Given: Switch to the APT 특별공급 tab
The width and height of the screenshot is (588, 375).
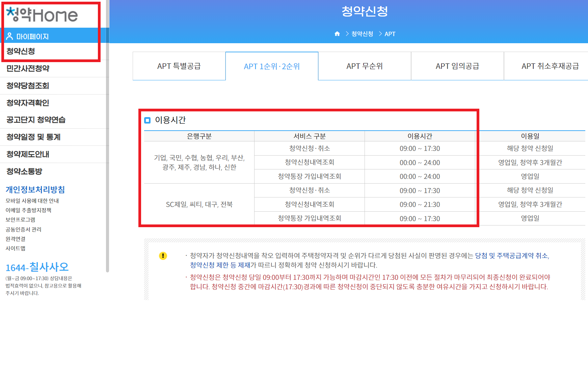Looking at the screenshot, I should [x=179, y=66].
